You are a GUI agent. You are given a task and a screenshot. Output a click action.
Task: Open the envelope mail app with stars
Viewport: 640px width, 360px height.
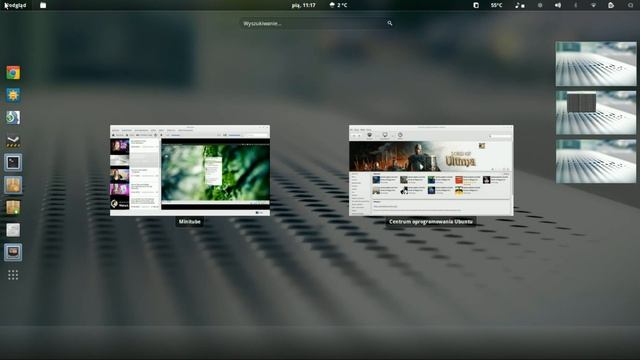click(x=13, y=140)
